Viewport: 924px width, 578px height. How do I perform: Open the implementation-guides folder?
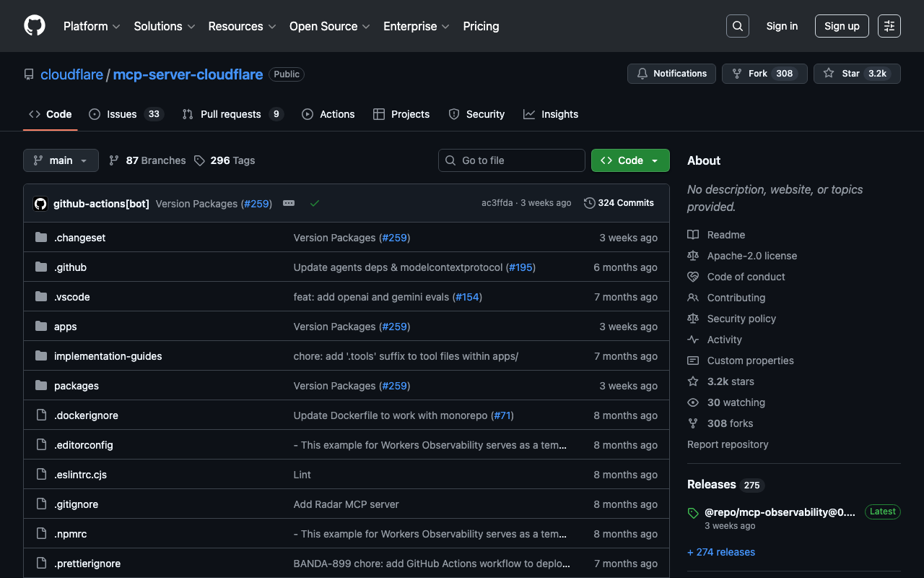108,356
